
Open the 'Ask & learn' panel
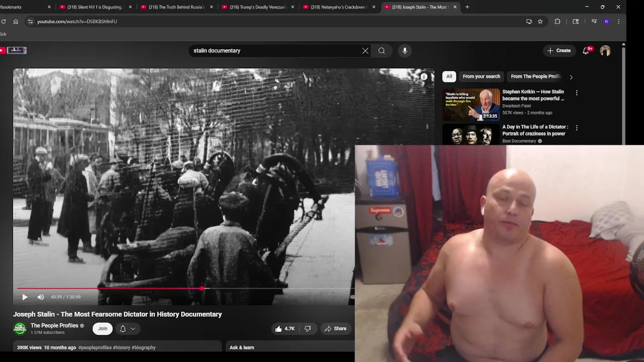click(242, 347)
